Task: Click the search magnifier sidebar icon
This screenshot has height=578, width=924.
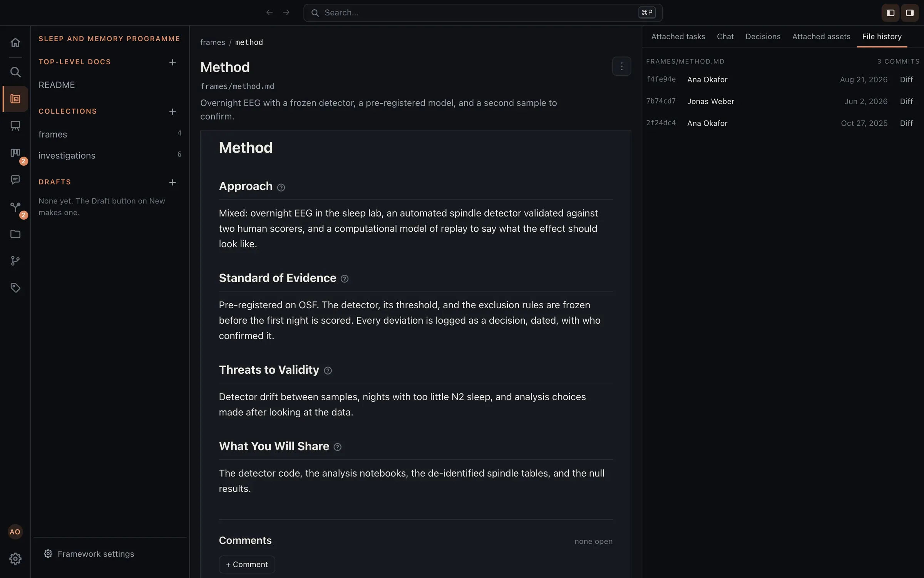Action: click(x=15, y=72)
